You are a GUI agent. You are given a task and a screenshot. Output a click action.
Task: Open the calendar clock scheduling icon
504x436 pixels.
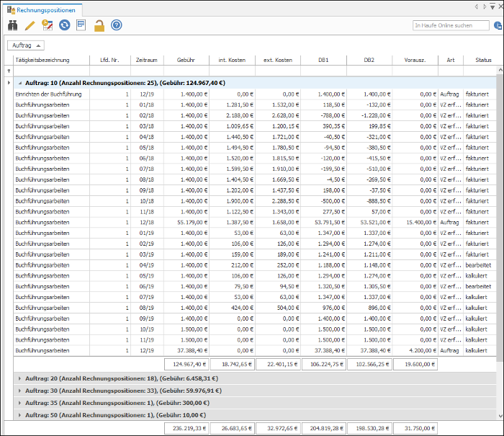[48, 25]
